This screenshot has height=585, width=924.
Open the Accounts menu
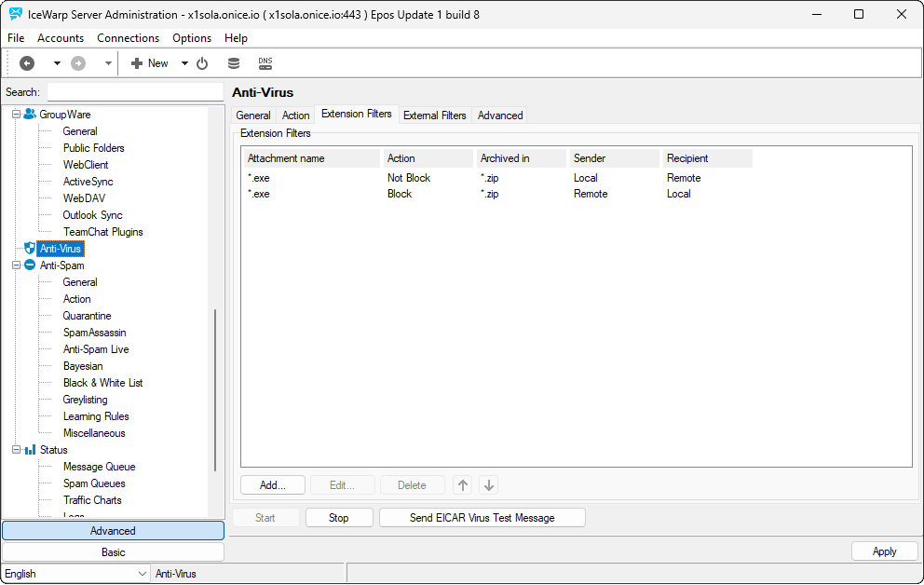pyautogui.click(x=61, y=37)
